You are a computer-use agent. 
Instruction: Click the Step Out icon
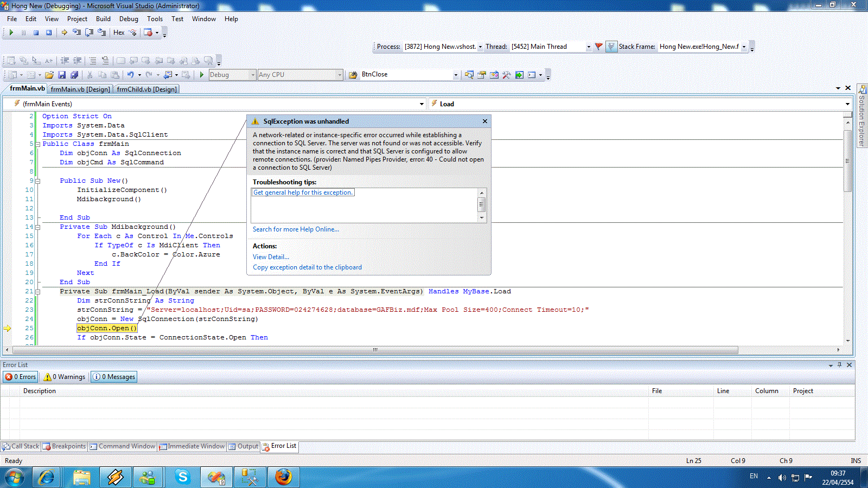coord(101,33)
